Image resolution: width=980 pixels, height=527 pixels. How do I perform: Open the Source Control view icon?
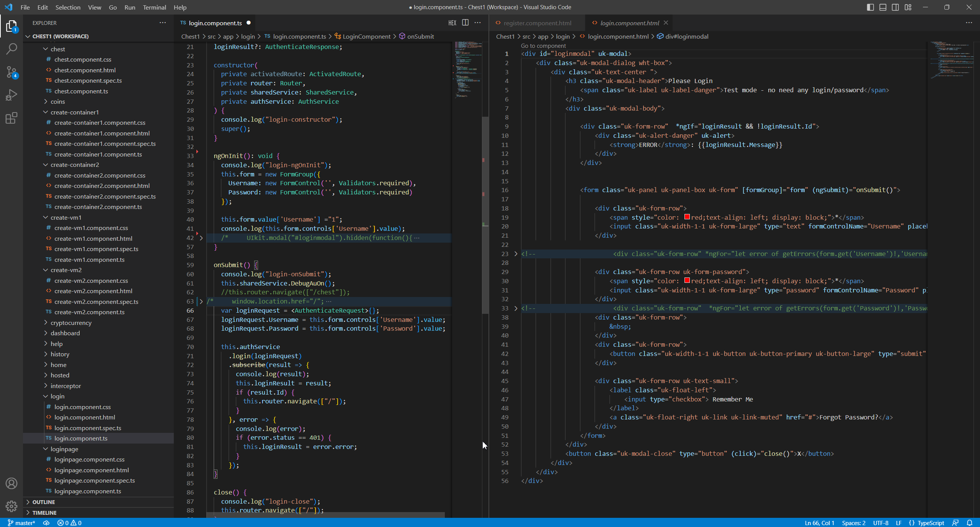[x=11, y=72]
